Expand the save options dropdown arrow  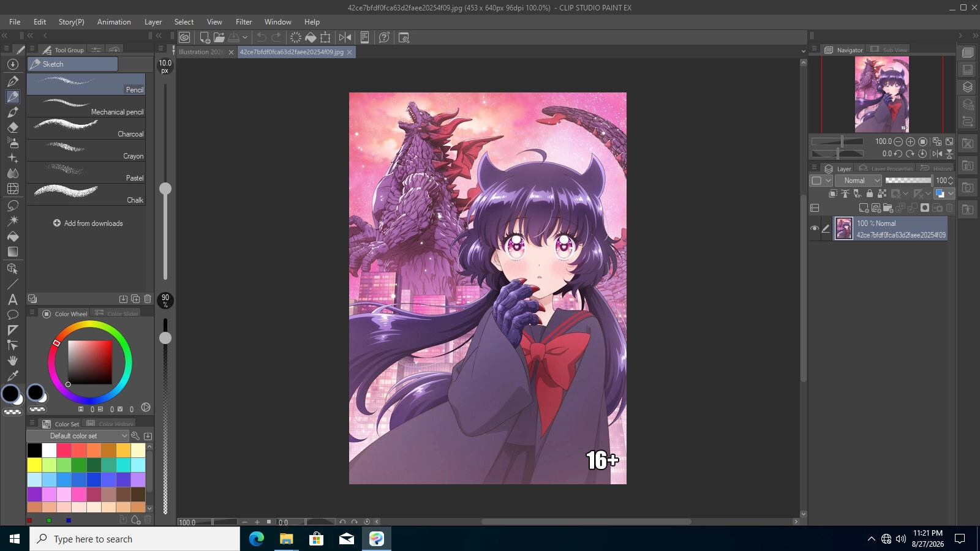245,37
